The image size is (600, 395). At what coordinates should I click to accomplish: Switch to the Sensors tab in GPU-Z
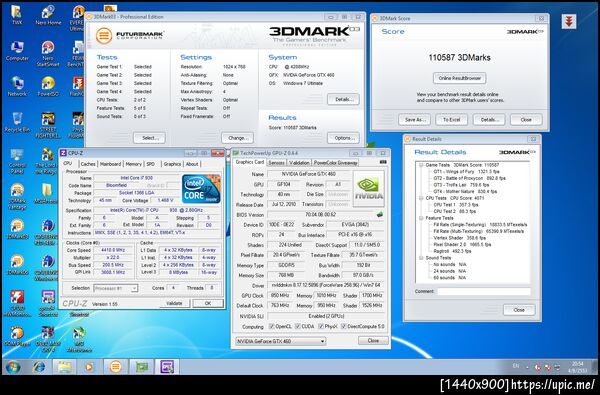(x=276, y=163)
